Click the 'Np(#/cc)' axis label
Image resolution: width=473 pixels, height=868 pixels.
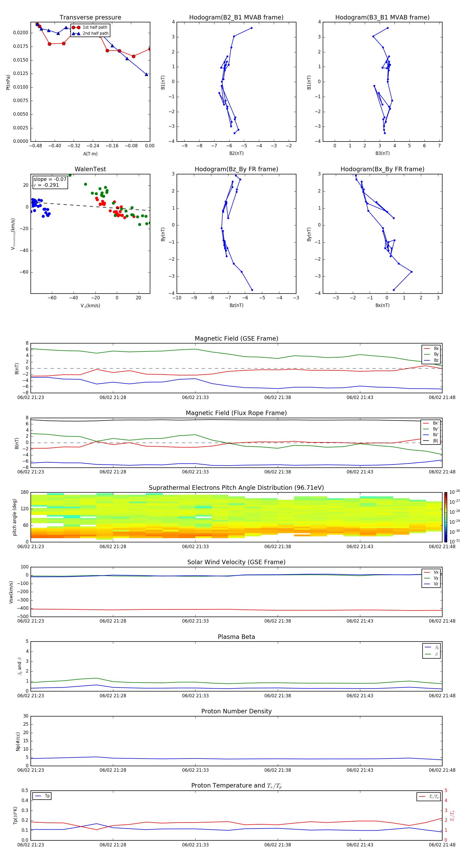[18, 741]
